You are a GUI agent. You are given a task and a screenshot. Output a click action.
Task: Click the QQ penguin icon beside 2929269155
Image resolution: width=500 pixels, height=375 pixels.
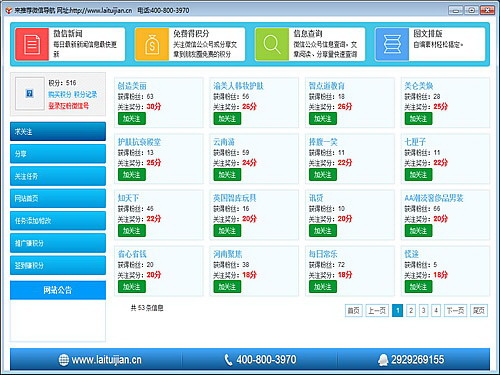(x=383, y=360)
